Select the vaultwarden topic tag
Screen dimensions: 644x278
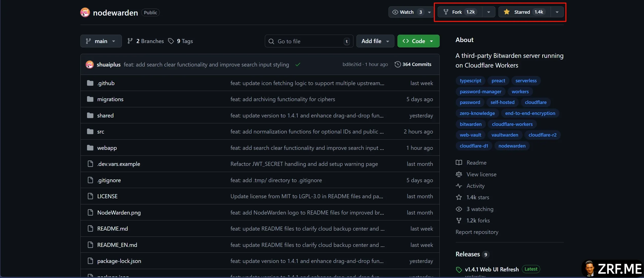click(505, 135)
